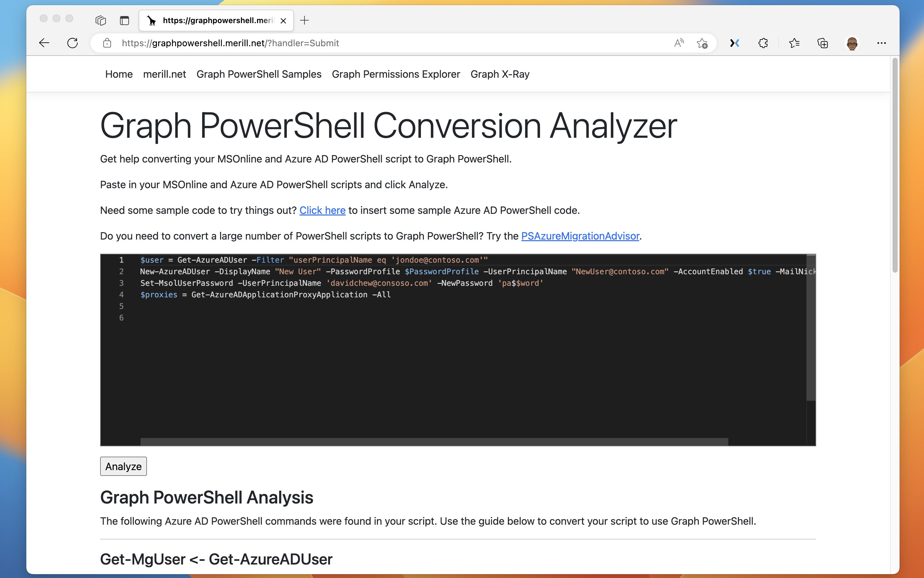924x578 pixels.
Task: Open Settings and more ellipsis menu
Action: [881, 43]
